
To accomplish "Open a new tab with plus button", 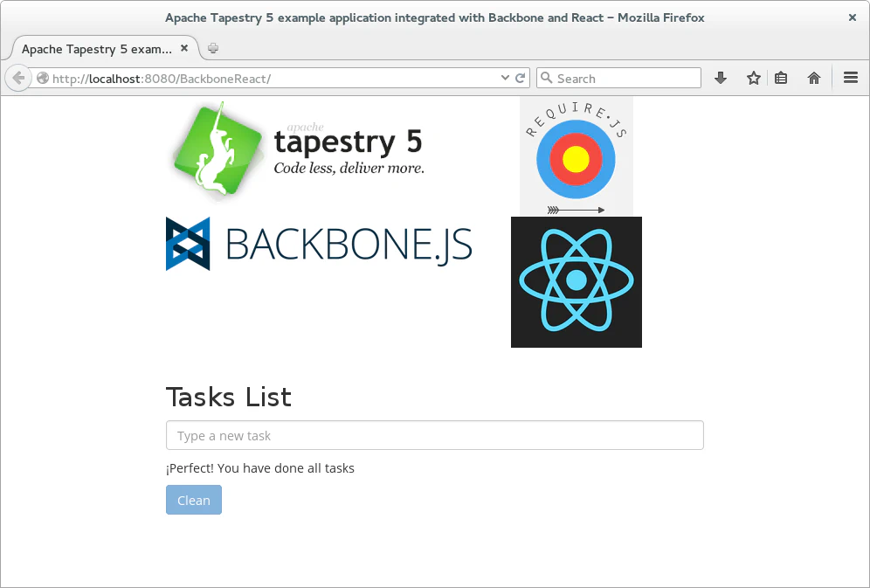I will pos(213,49).
